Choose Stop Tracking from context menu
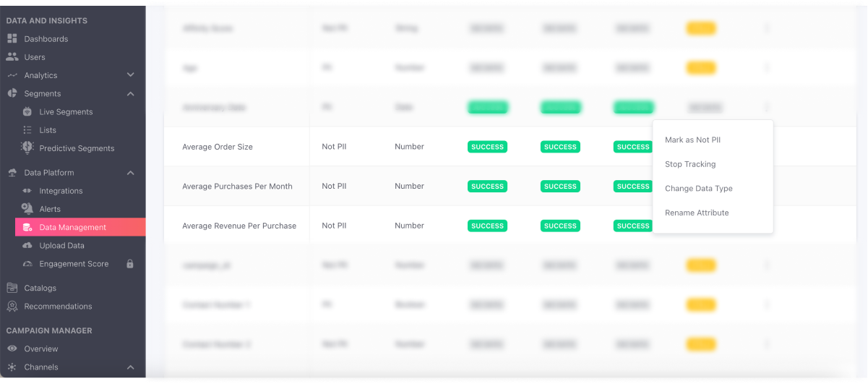The width and height of the screenshot is (868, 384). [689, 164]
